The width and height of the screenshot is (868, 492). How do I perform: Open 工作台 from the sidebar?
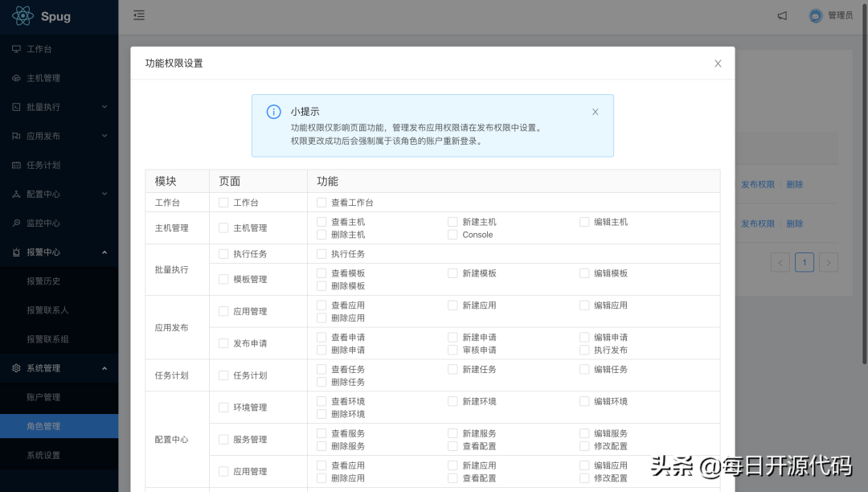point(39,49)
